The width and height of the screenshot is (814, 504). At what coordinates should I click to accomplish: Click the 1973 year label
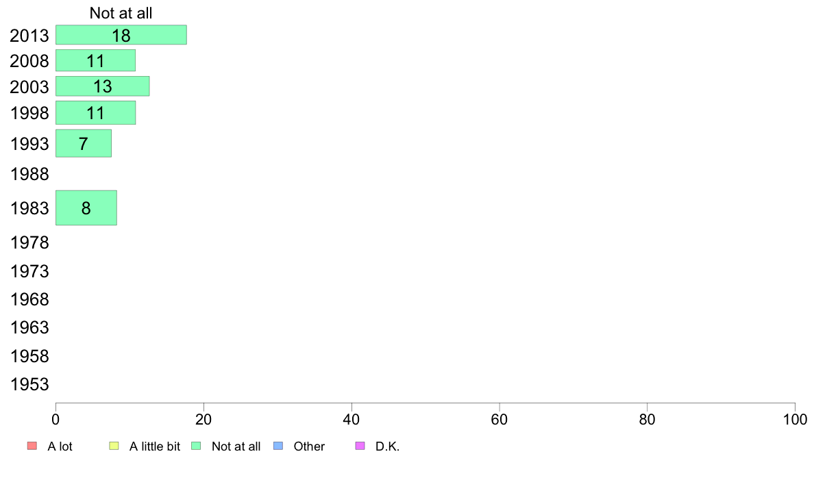pyautogui.click(x=29, y=271)
